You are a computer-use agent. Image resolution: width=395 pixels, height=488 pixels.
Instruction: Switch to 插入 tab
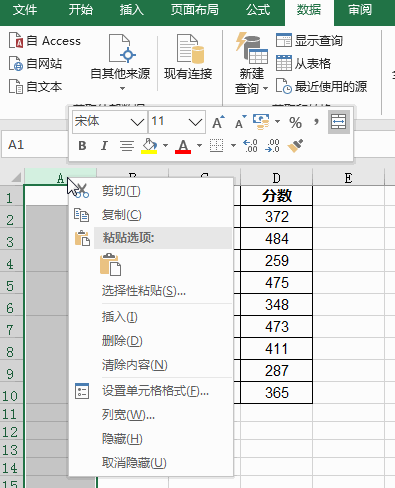click(132, 10)
